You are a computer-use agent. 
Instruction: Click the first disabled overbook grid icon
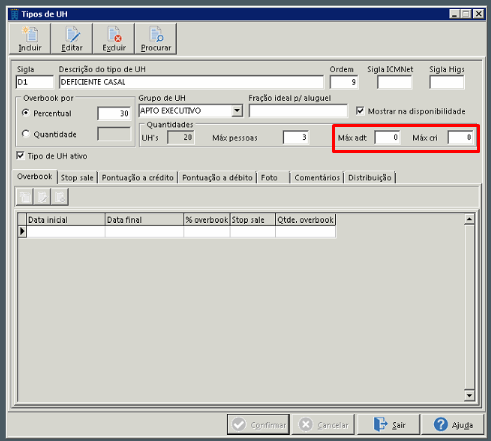(25, 197)
